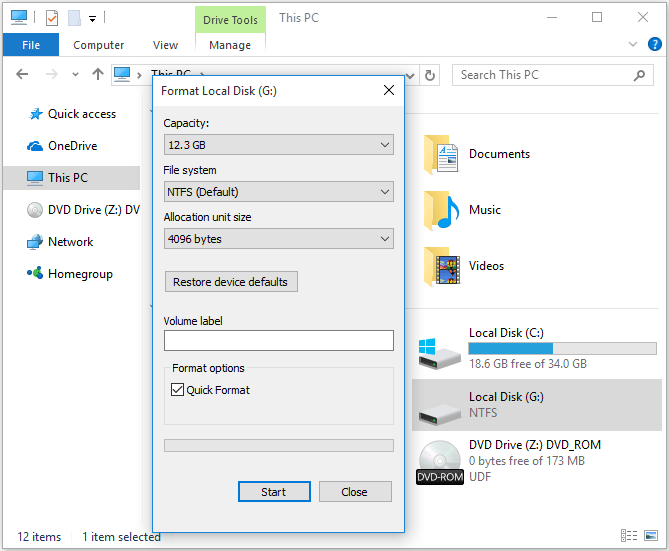Click the Properties checkmark quick access icon
This screenshot has width=669, height=551.
(52, 18)
